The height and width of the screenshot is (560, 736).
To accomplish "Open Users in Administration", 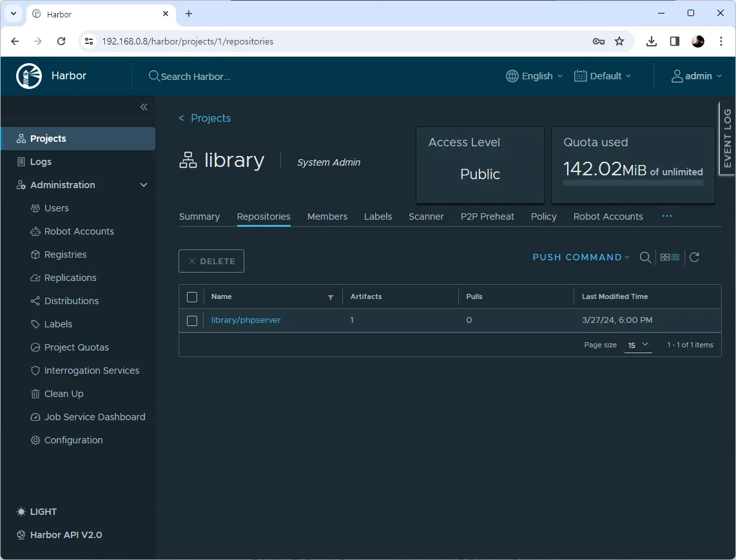I will (56, 208).
